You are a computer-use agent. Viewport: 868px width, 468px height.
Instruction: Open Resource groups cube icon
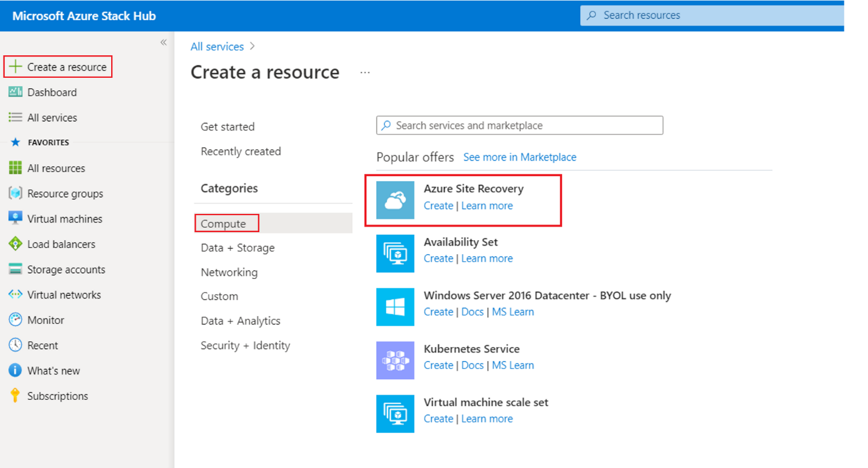click(x=15, y=194)
